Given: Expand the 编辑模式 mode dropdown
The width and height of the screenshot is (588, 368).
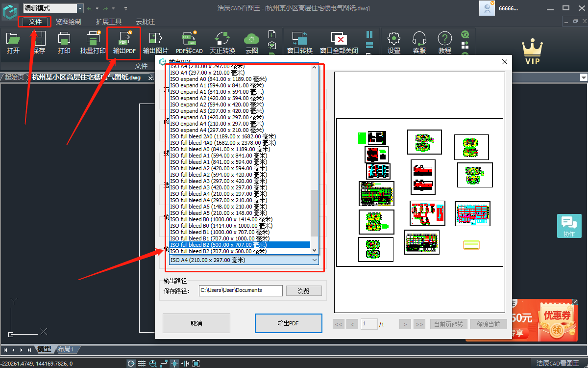Looking at the screenshot, I should click(80, 8).
